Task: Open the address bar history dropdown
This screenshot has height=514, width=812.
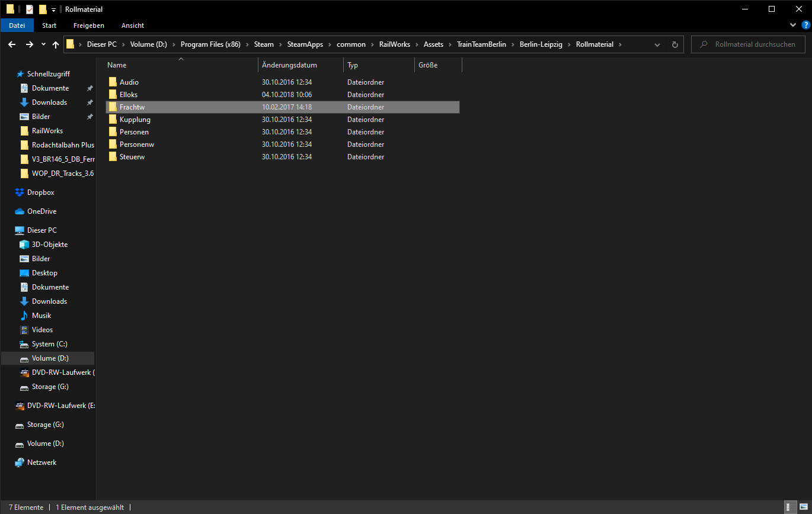Action: click(x=657, y=44)
